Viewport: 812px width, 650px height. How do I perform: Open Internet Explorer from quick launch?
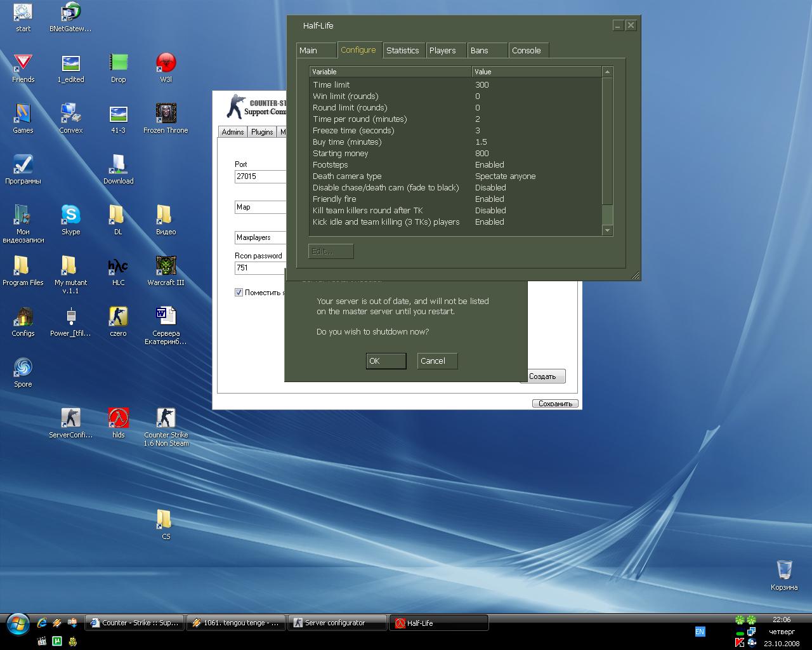(42, 623)
